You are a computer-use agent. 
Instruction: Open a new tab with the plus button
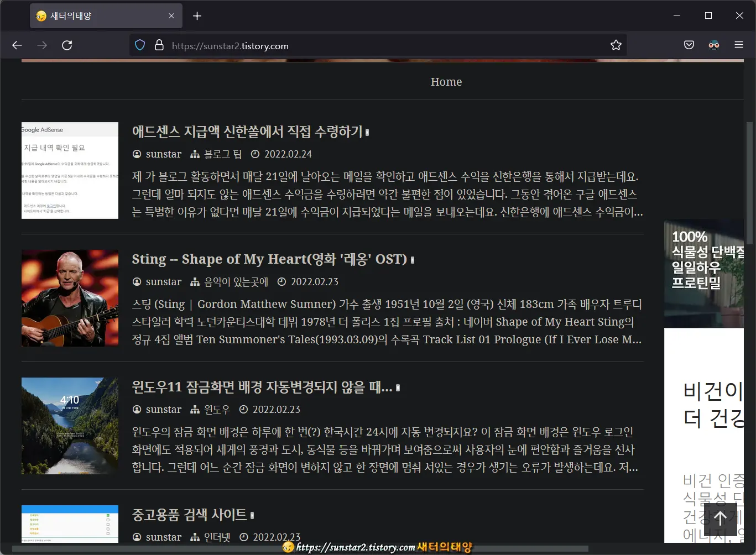point(197,15)
